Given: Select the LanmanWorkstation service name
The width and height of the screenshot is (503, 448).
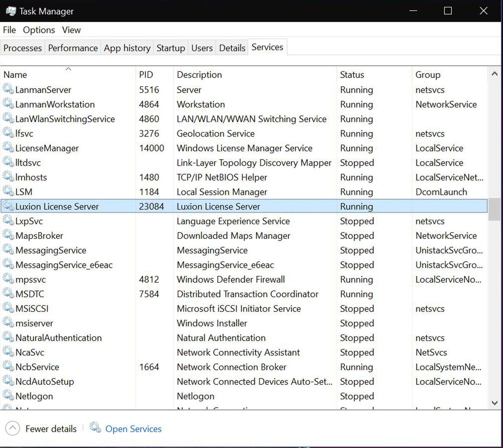Looking at the screenshot, I should 55,104.
